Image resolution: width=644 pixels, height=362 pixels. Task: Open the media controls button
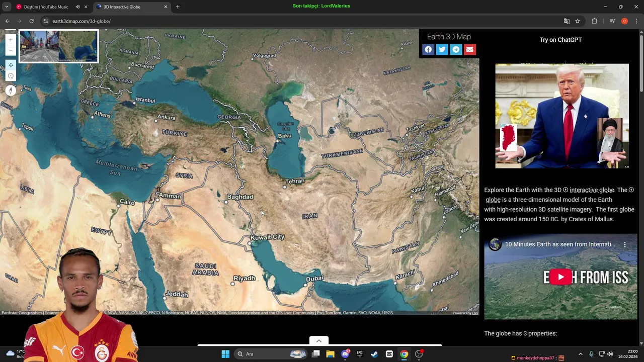tap(612, 21)
